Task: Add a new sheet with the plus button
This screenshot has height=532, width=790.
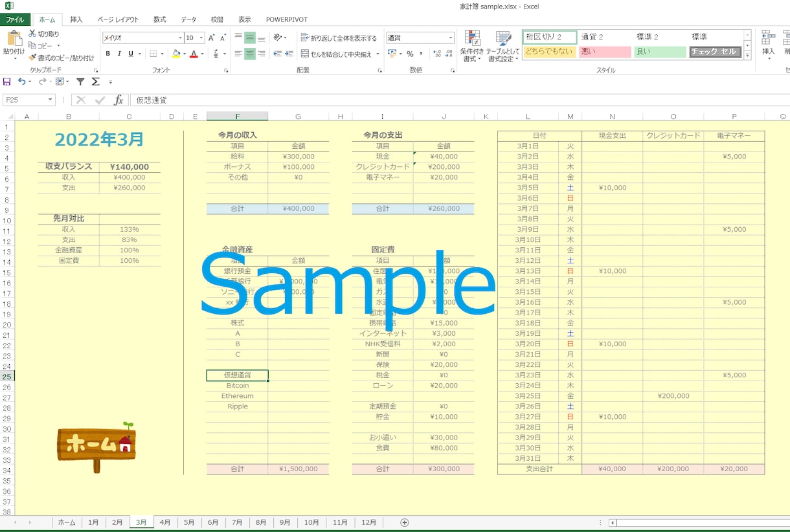Action: tap(405, 522)
